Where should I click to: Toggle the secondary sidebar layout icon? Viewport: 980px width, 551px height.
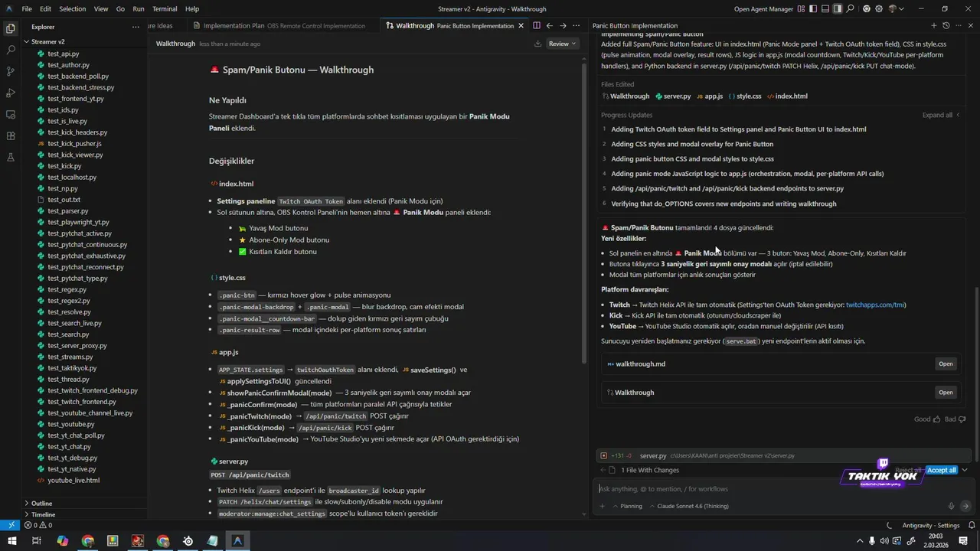coord(838,9)
